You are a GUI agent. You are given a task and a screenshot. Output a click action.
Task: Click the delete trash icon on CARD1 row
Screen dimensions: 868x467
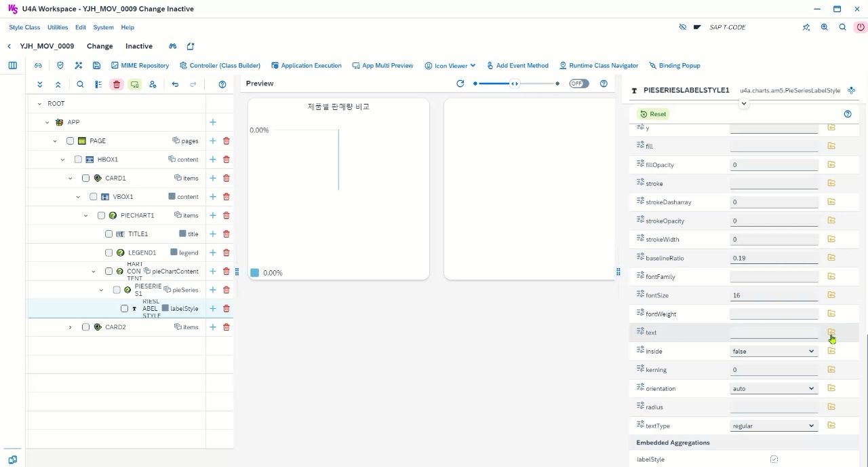click(x=226, y=178)
